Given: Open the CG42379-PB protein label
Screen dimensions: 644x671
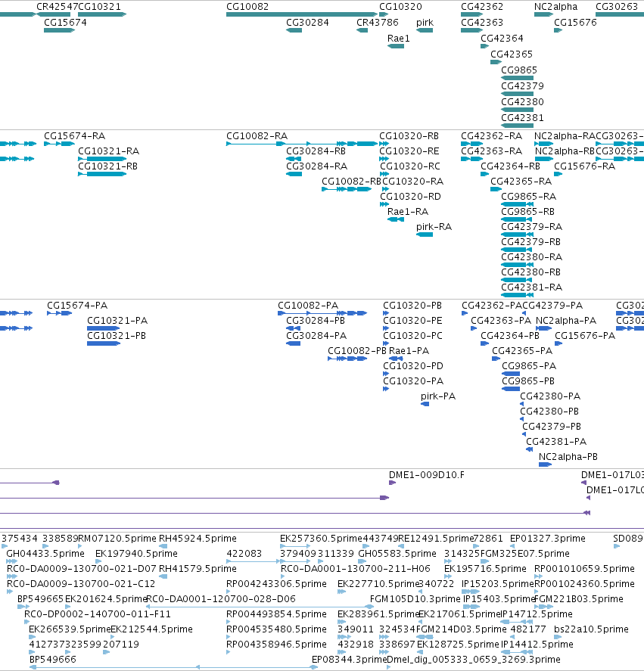Looking at the screenshot, I should (x=552, y=427).
